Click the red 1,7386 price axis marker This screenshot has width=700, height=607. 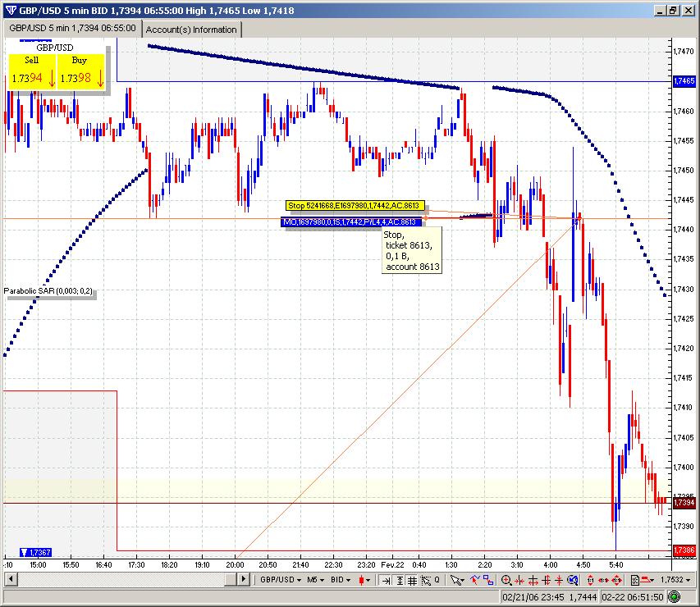click(684, 550)
